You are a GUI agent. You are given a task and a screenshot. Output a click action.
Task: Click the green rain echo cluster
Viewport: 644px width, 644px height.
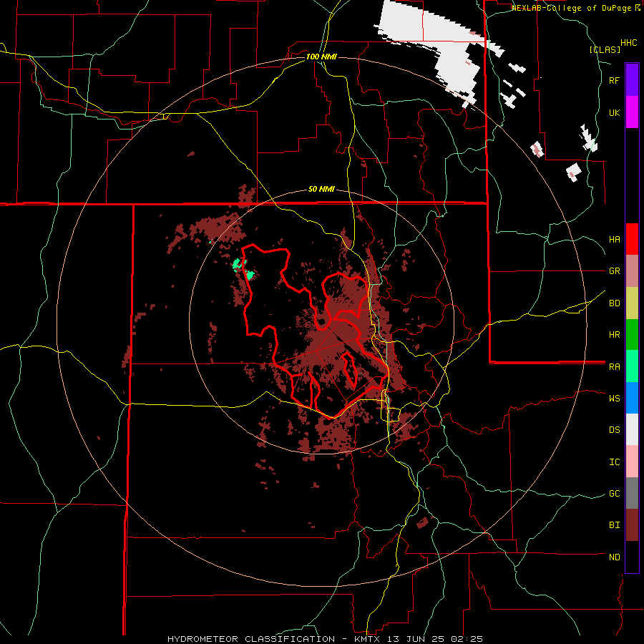(x=243, y=268)
